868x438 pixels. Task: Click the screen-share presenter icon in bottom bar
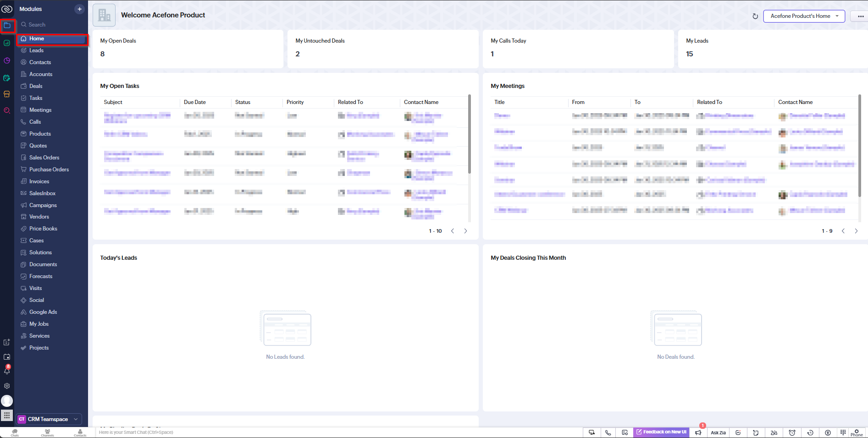592,433
